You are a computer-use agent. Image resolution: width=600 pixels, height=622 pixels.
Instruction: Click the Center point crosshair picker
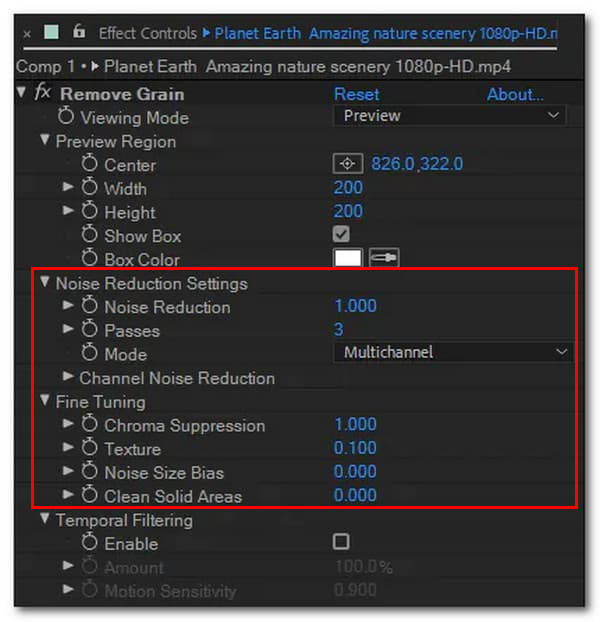click(347, 163)
